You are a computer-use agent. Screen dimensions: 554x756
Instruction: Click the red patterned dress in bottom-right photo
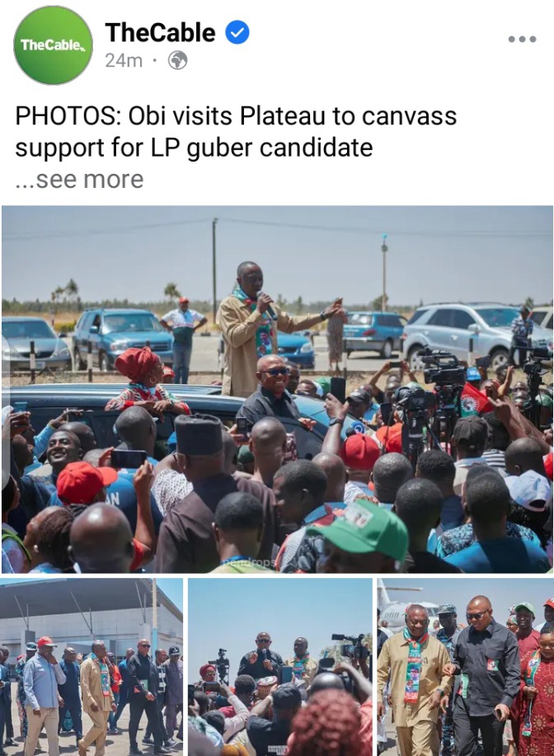[x=538, y=699]
